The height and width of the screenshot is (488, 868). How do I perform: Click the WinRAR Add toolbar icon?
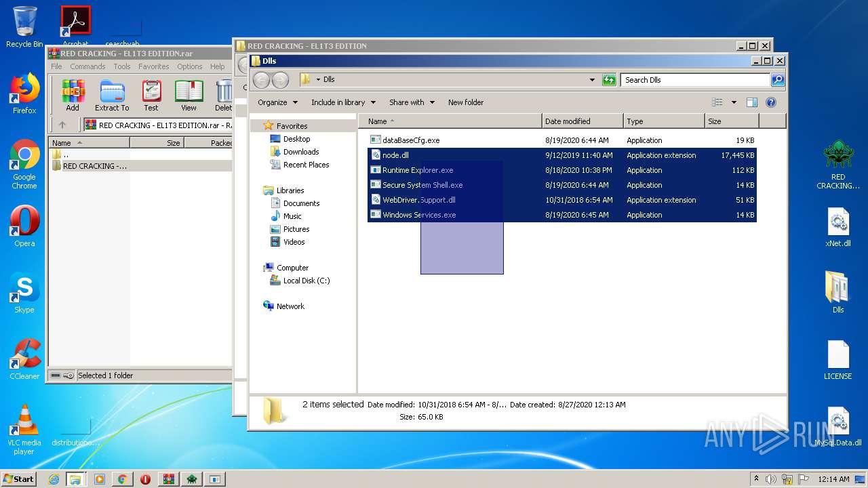(73, 95)
